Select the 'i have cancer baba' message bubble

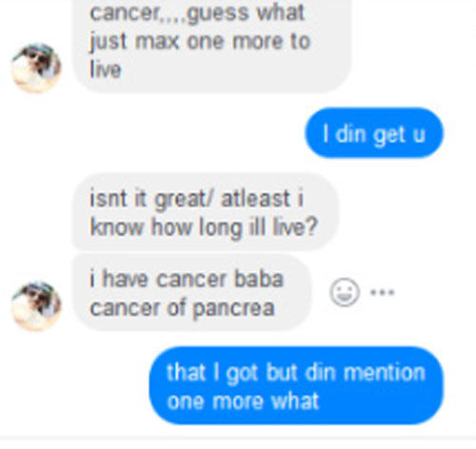192,292
